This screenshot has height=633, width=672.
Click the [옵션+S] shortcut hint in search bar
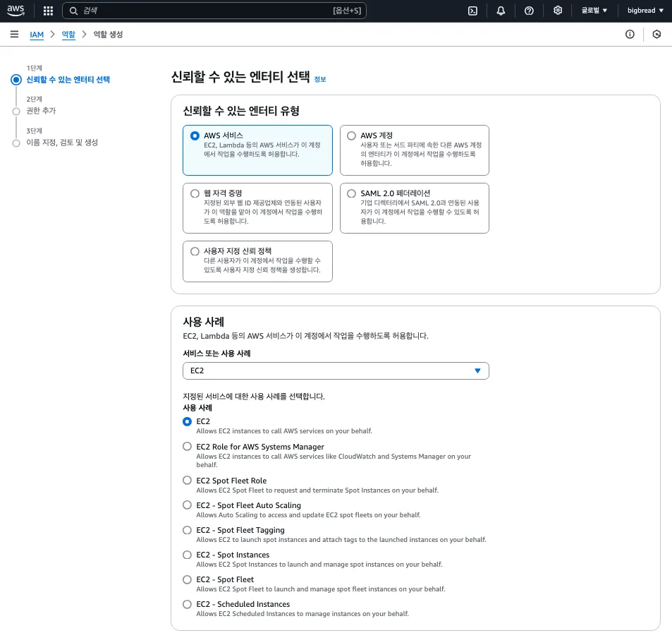[347, 11]
